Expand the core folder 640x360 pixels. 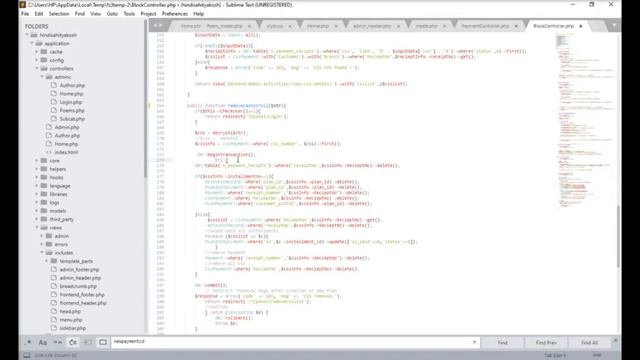tap(37, 161)
